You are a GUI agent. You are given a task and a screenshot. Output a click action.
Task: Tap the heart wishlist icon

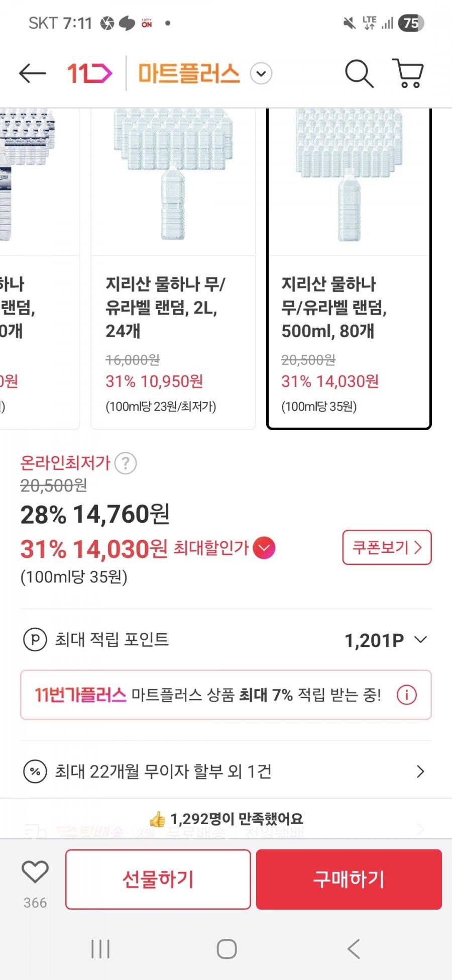pyautogui.click(x=35, y=871)
